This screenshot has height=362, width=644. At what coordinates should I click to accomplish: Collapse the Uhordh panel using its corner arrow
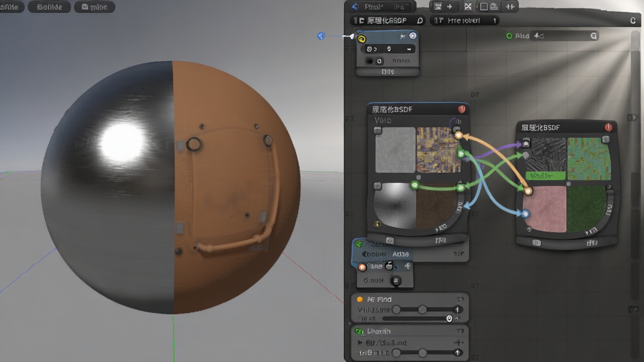tap(460, 331)
